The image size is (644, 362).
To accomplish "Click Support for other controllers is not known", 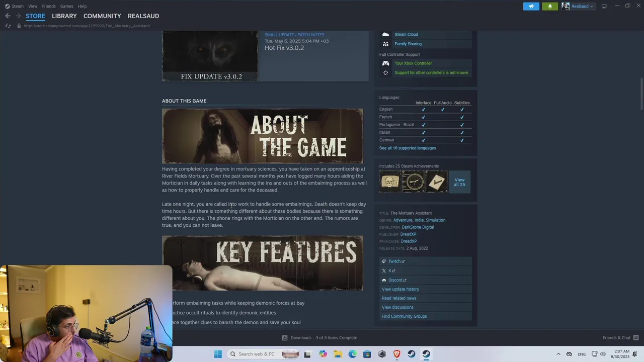I will (431, 72).
